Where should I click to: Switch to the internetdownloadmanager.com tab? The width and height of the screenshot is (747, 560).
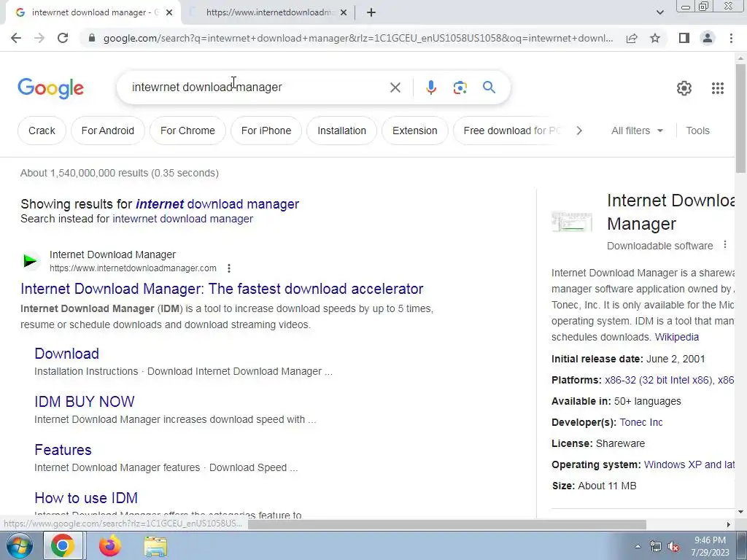point(269,12)
